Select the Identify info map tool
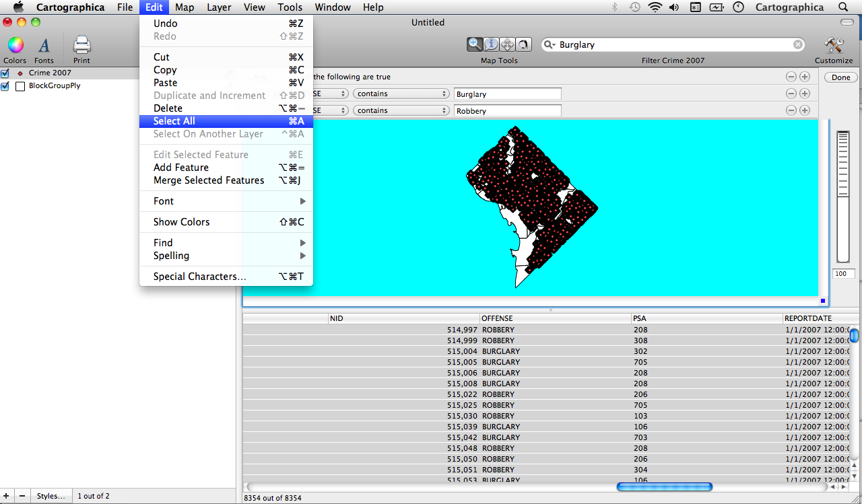Screen dimensions: 862x504 coord(492,44)
